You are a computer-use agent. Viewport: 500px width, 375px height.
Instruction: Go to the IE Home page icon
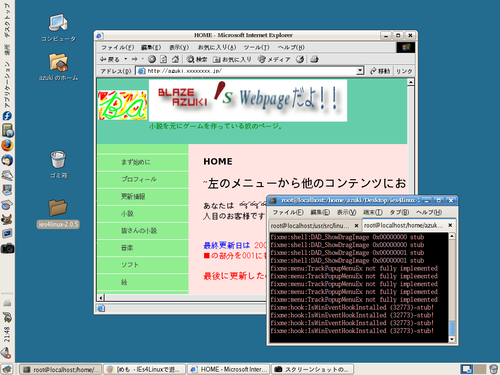point(175,59)
